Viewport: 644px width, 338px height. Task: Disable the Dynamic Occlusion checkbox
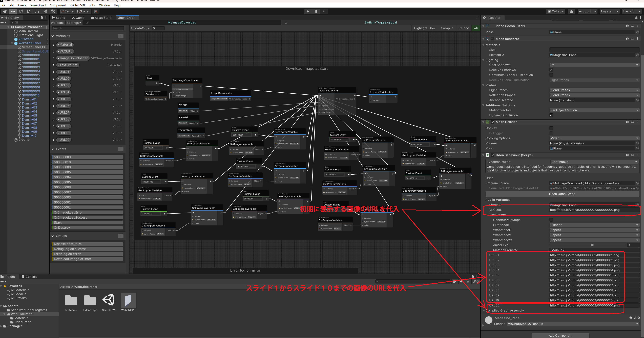551,115
